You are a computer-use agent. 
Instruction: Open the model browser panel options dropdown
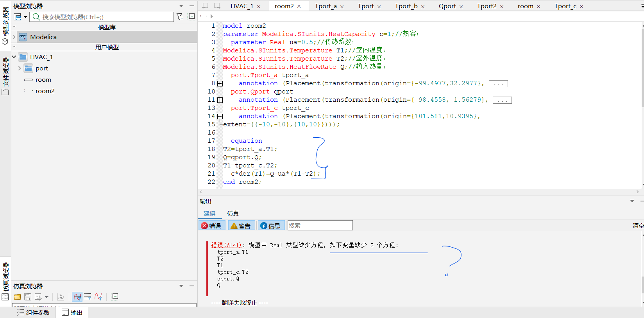tap(181, 6)
